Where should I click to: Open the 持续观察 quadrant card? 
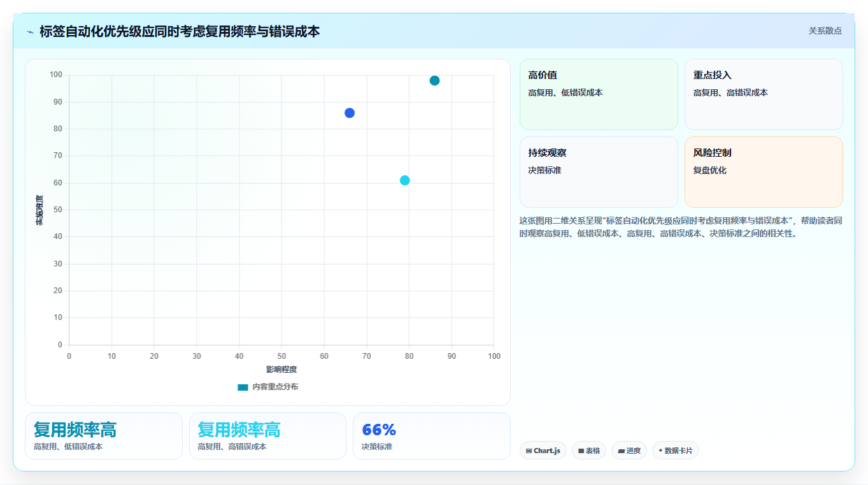[x=599, y=172]
